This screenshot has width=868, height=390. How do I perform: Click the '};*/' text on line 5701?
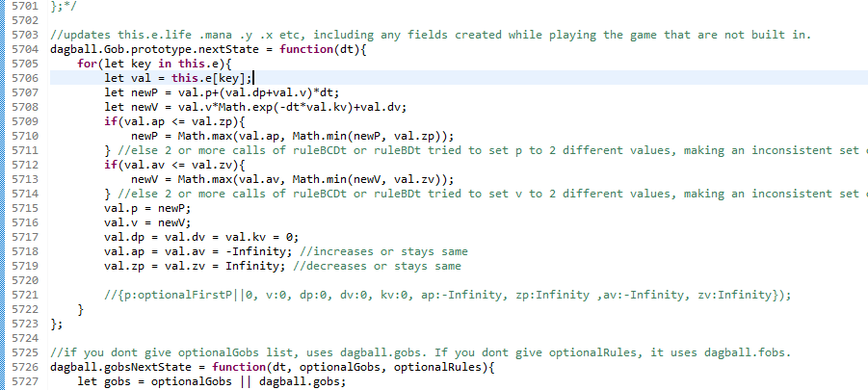click(x=64, y=6)
